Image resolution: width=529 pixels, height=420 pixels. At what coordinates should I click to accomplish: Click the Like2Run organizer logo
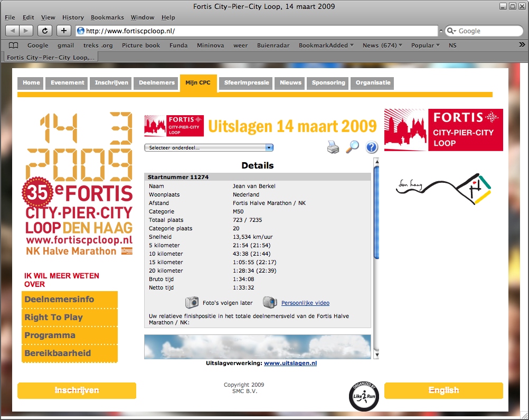(x=364, y=395)
